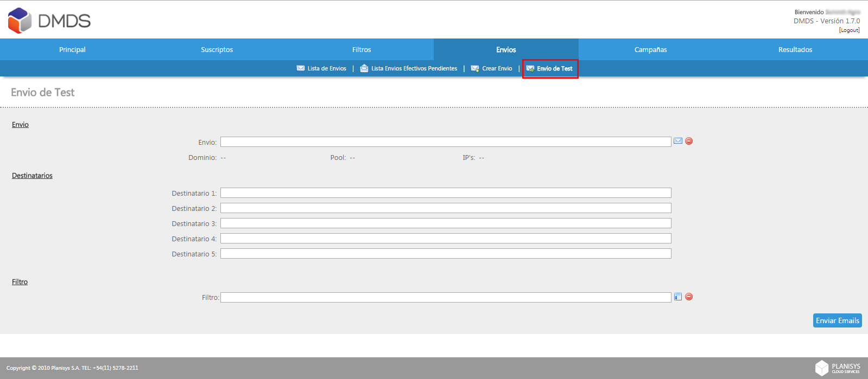Viewport: 868px width, 379px height.
Task: Click the envelope icon beside Envio field
Action: 678,141
